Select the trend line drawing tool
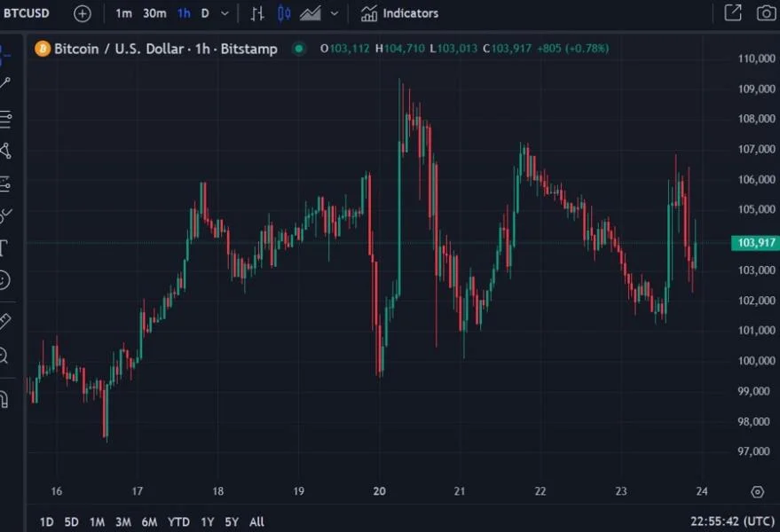 point(5,83)
